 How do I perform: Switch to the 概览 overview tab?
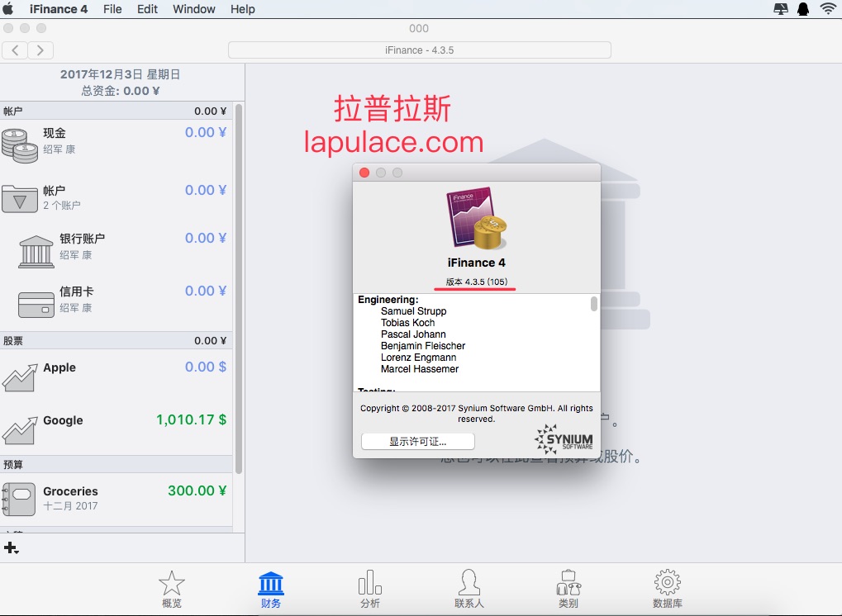pos(172,590)
